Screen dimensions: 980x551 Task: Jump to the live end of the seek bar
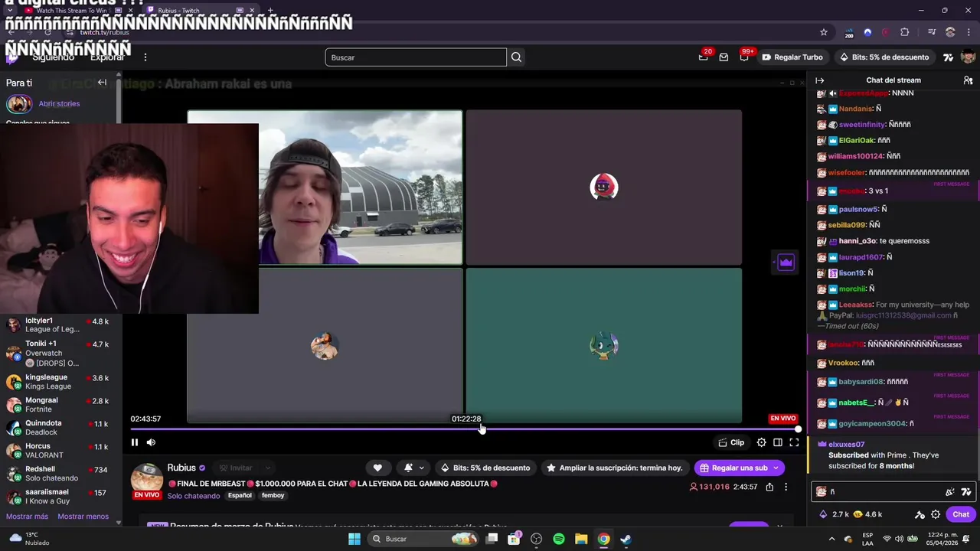coord(798,429)
